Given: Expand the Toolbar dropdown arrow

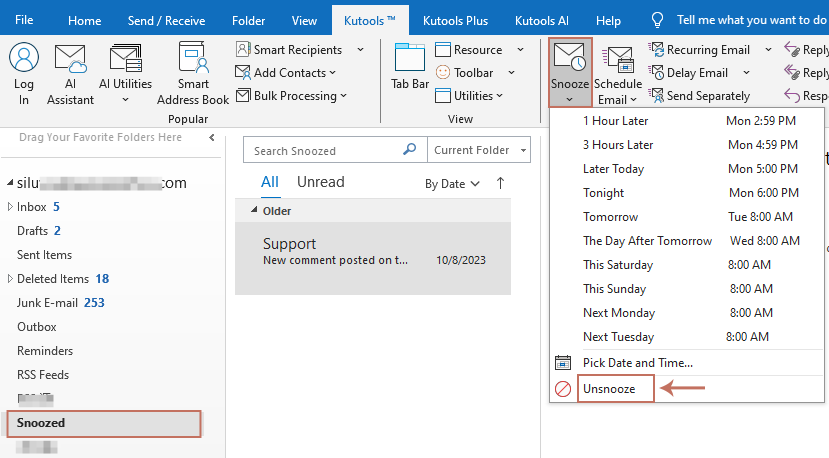Looking at the screenshot, I should [x=511, y=72].
